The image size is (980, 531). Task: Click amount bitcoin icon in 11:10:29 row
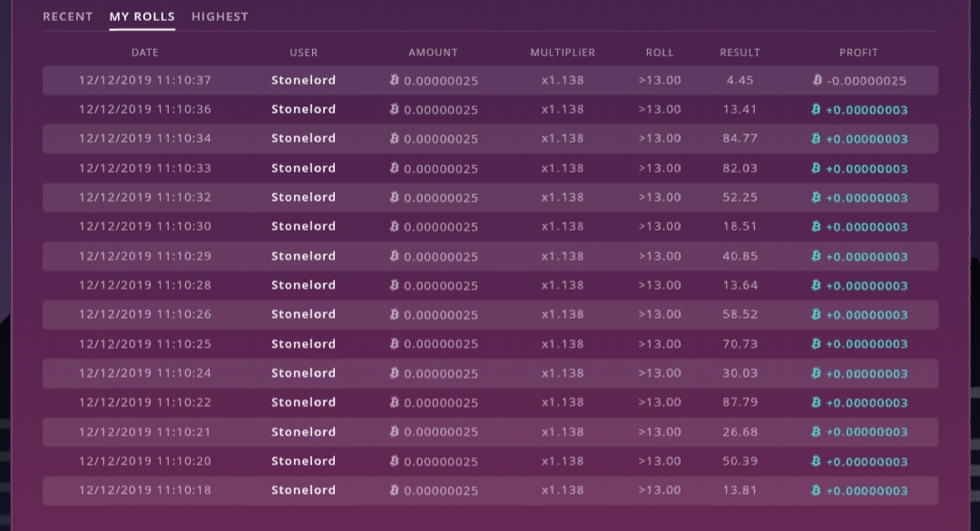pos(394,255)
